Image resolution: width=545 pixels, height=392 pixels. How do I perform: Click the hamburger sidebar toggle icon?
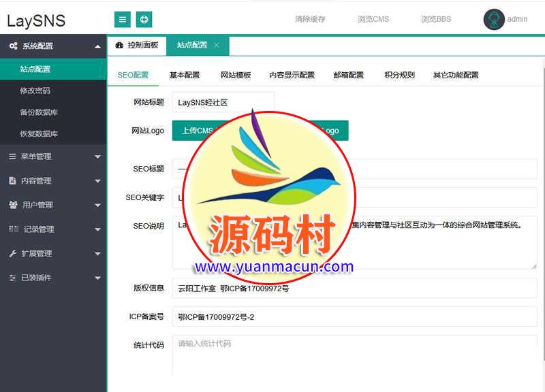[x=123, y=19]
